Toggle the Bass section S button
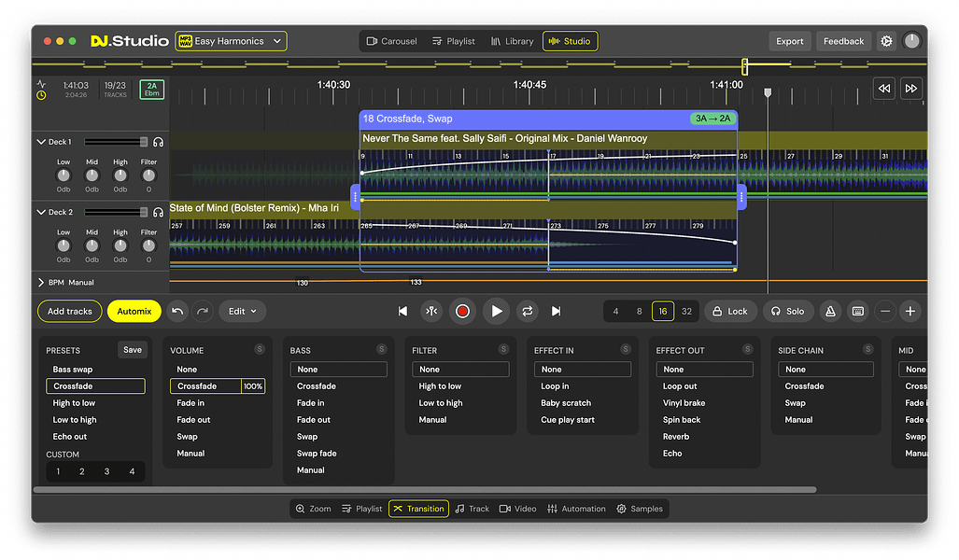Image resolution: width=959 pixels, height=560 pixels. click(x=381, y=349)
